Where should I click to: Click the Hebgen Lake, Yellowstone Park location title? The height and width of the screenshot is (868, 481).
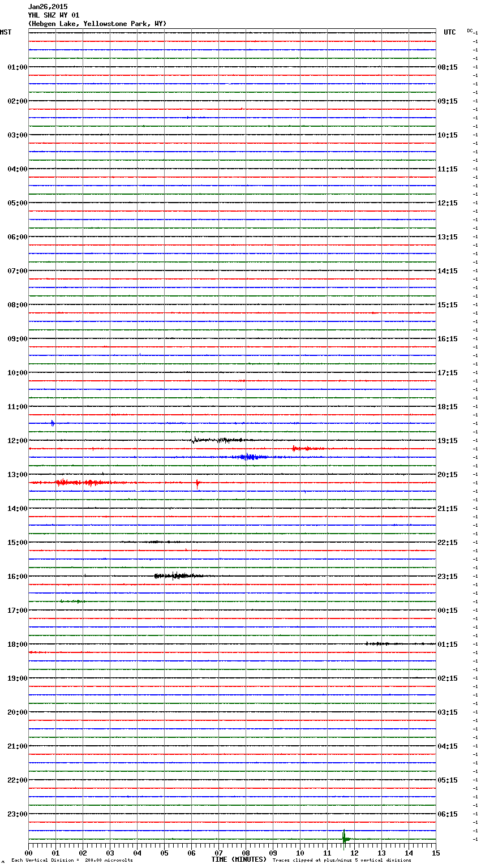click(x=97, y=24)
